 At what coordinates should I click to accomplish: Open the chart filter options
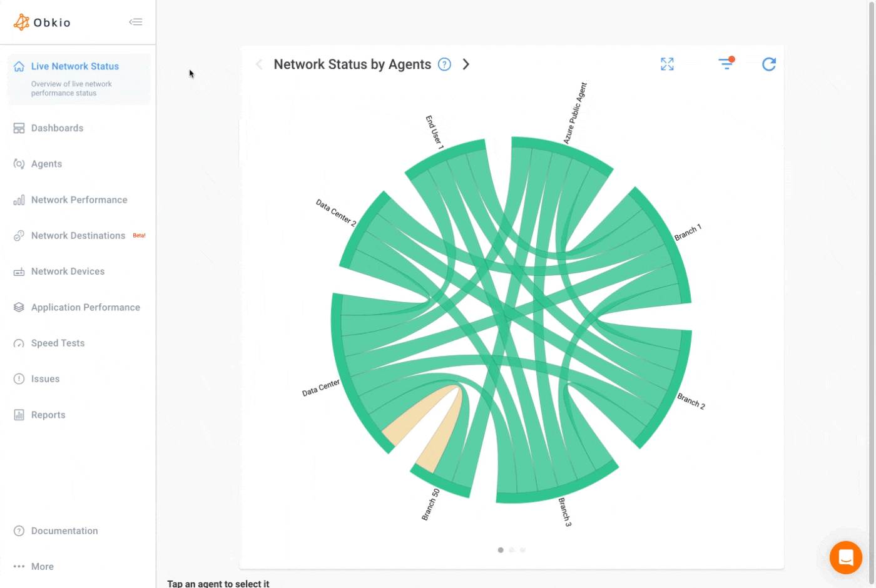(x=726, y=64)
